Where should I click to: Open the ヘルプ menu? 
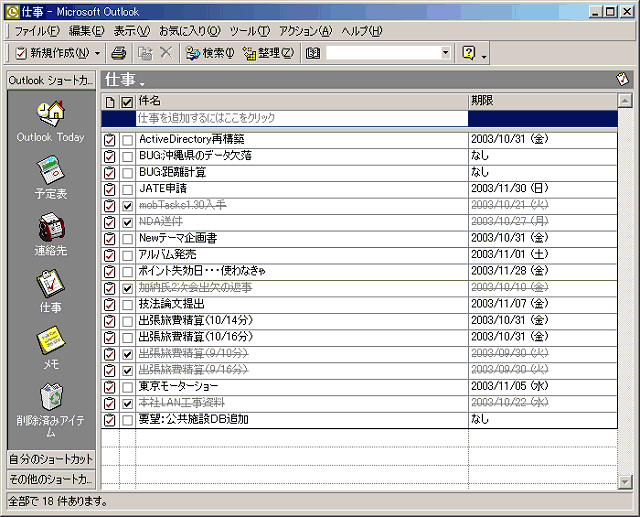click(362, 31)
